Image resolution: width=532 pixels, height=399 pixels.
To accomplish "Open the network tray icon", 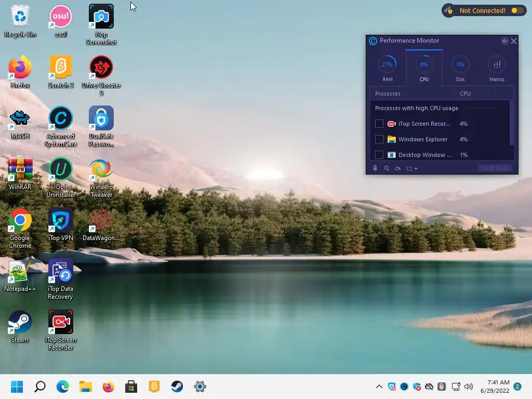I will point(456,387).
